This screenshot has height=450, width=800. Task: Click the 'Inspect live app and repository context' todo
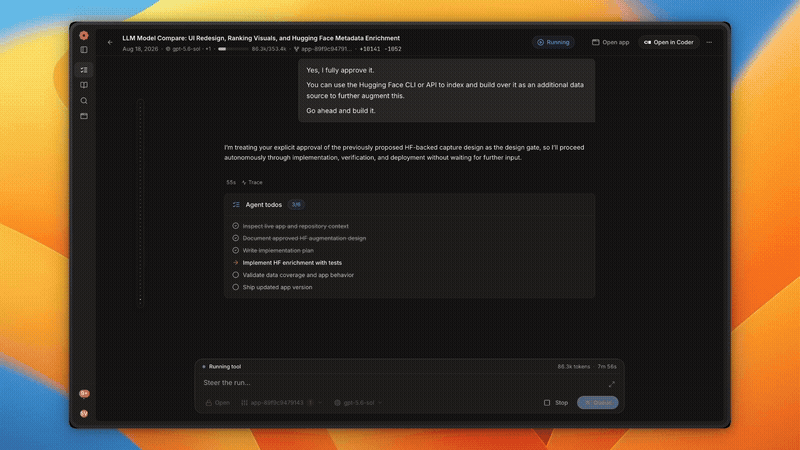click(x=295, y=226)
